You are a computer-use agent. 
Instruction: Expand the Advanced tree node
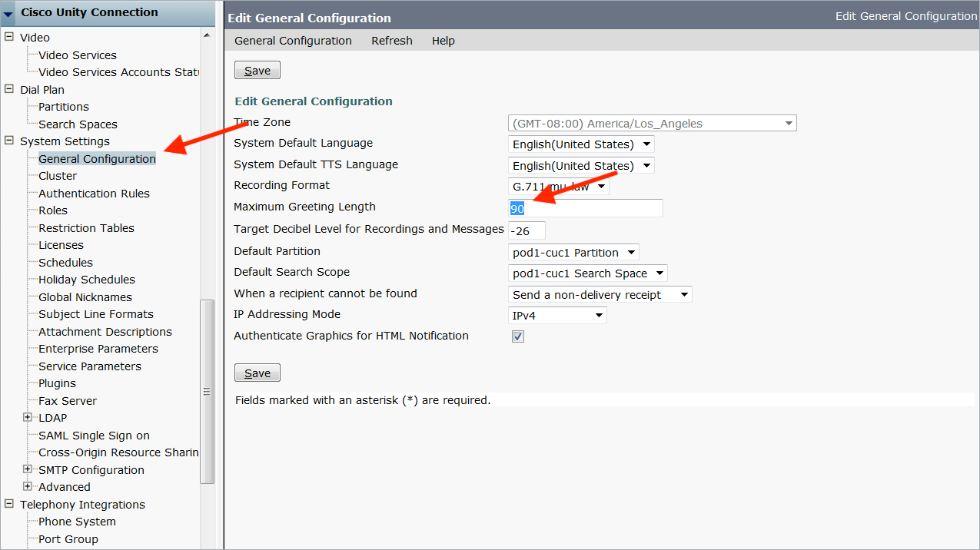(x=28, y=486)
